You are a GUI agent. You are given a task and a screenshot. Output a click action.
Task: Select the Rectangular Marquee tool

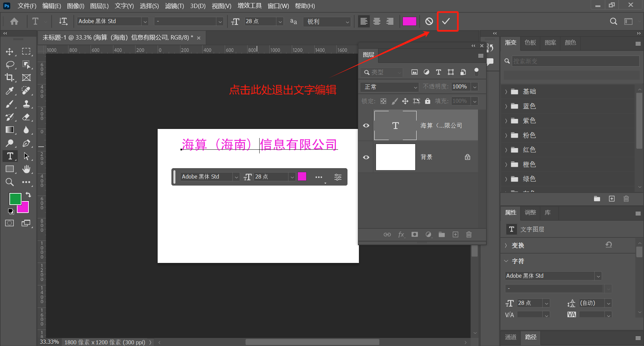pyautogui.click(x=26, y=52)
